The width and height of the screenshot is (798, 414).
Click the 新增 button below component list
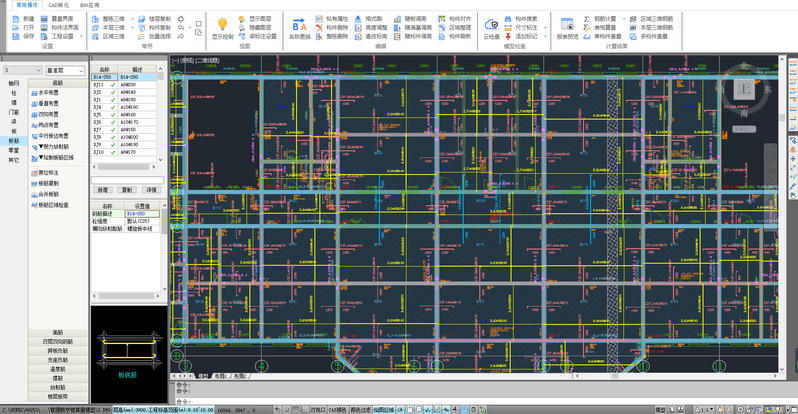[x=102, y=188]
